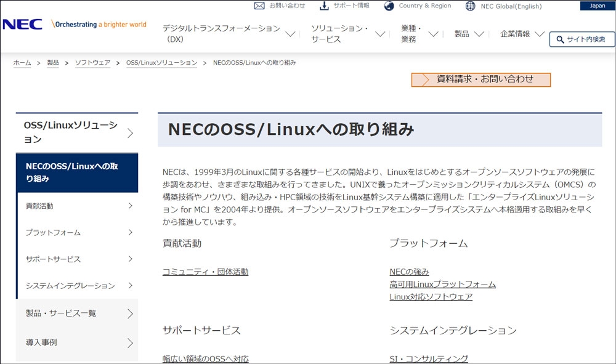Click the 貢献活動 section heading
Image resolution: width=616 pixels, height=364 pixels.
tap(182, 243)
